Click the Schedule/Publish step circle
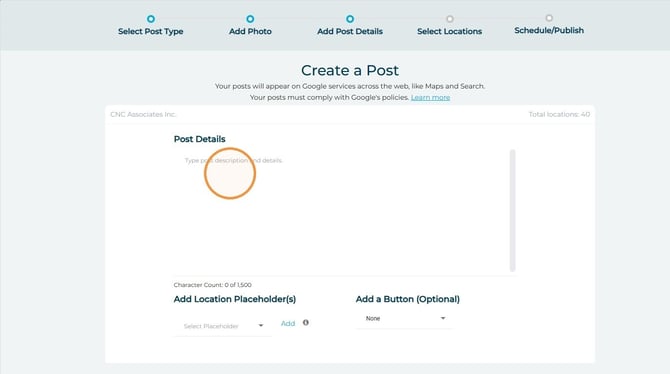 pos(549,18)
